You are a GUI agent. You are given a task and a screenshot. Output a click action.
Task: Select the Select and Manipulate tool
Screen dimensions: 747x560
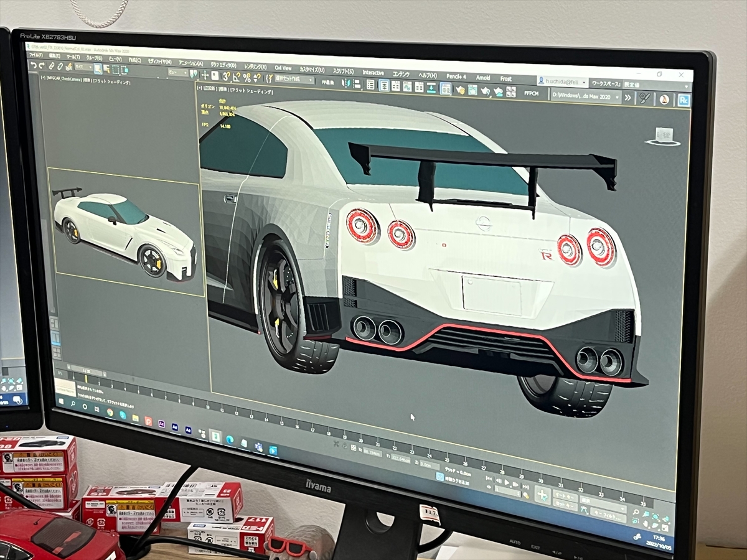(x=205, y=76)
